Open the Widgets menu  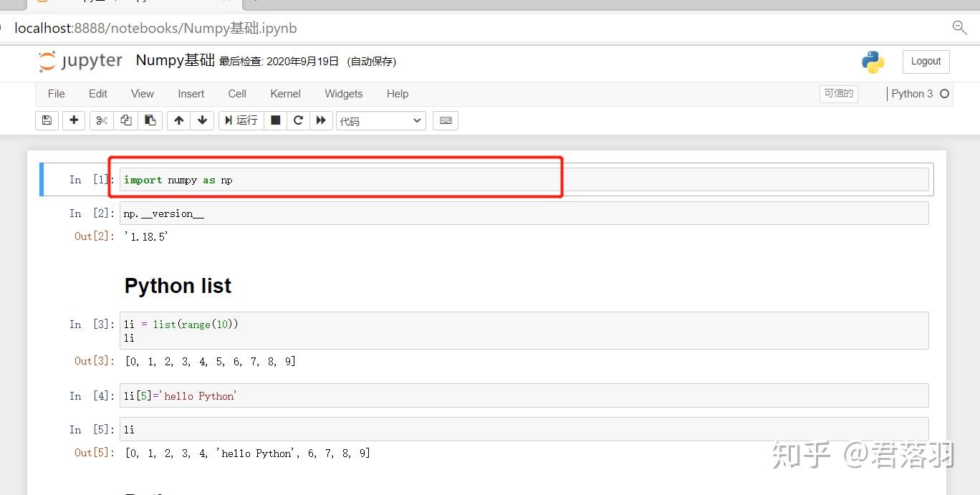coord(343,94)
